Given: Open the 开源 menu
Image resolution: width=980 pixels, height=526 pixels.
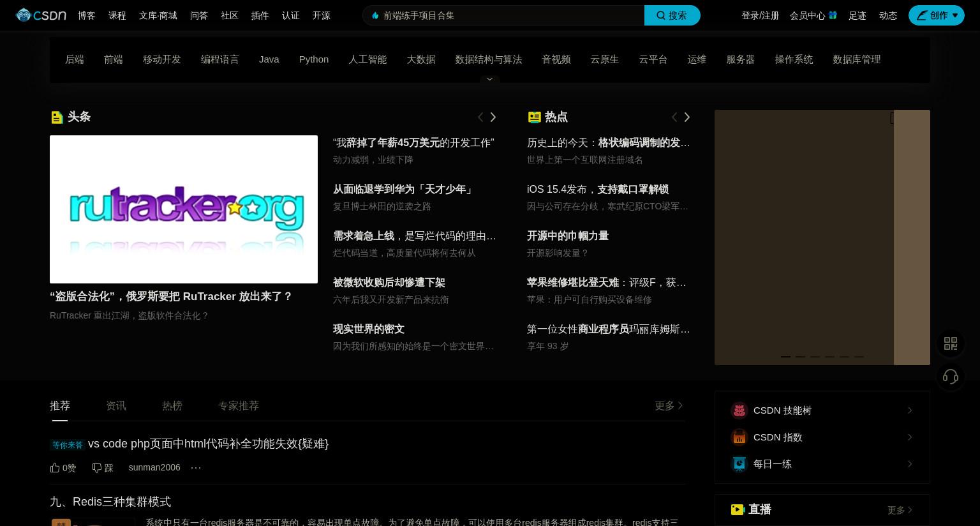Looking at the screenshot, I should click(322, 15).
